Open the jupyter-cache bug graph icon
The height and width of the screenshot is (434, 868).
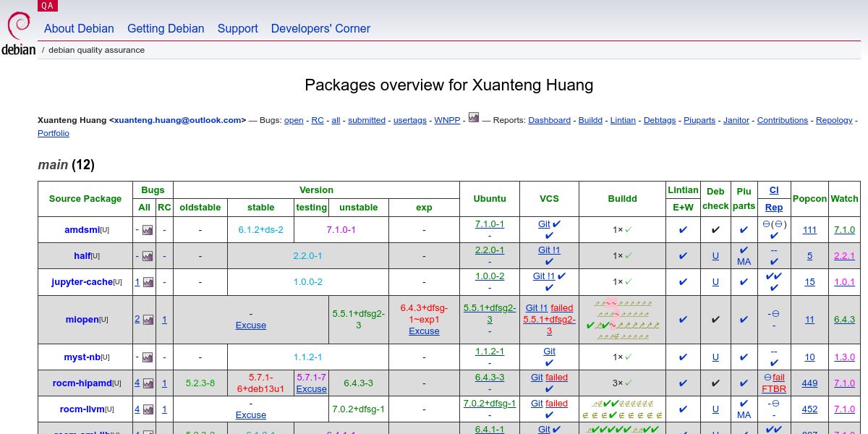pos(148,282)
